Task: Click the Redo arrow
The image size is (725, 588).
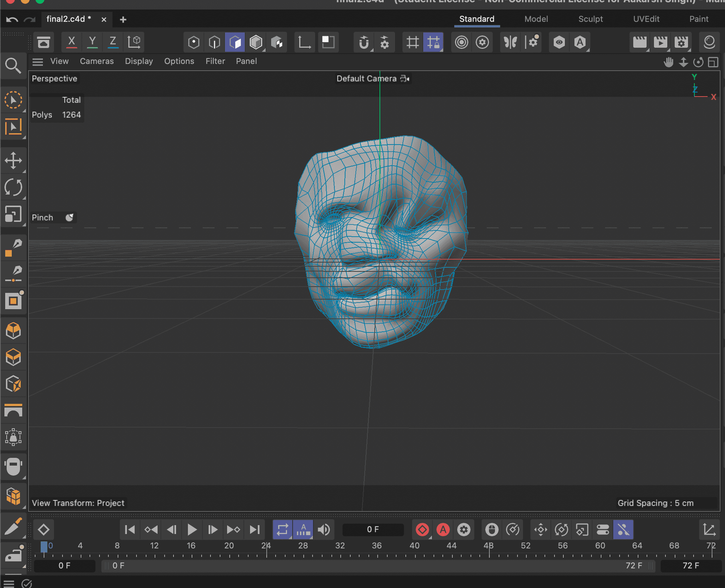Action: pos(29,19)
